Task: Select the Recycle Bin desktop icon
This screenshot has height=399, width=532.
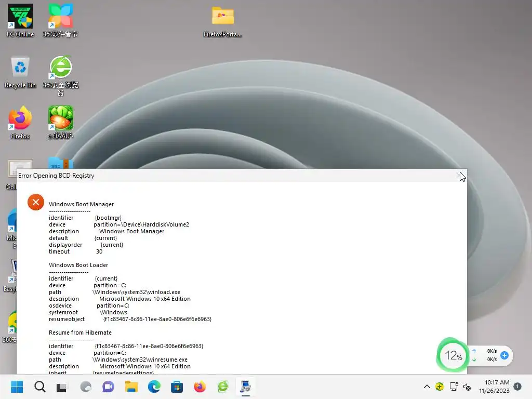Action: (20, 72)
